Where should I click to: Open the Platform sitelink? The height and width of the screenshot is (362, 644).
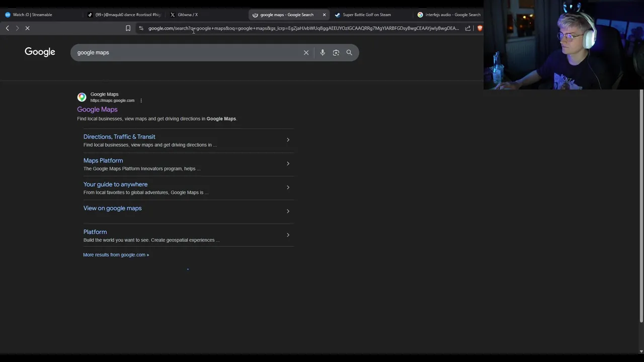click(95, 232)
